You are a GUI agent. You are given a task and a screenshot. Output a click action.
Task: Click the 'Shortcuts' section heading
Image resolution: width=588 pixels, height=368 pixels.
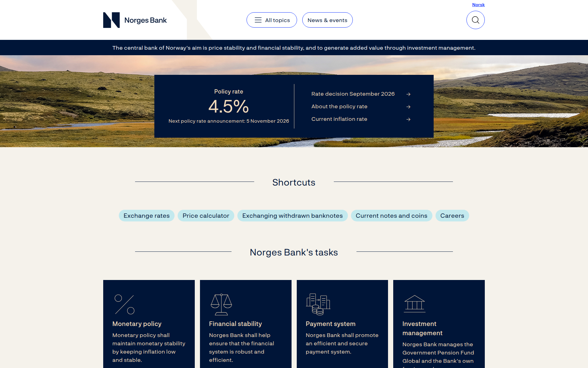pyautogui.click(x=294, y=182)
